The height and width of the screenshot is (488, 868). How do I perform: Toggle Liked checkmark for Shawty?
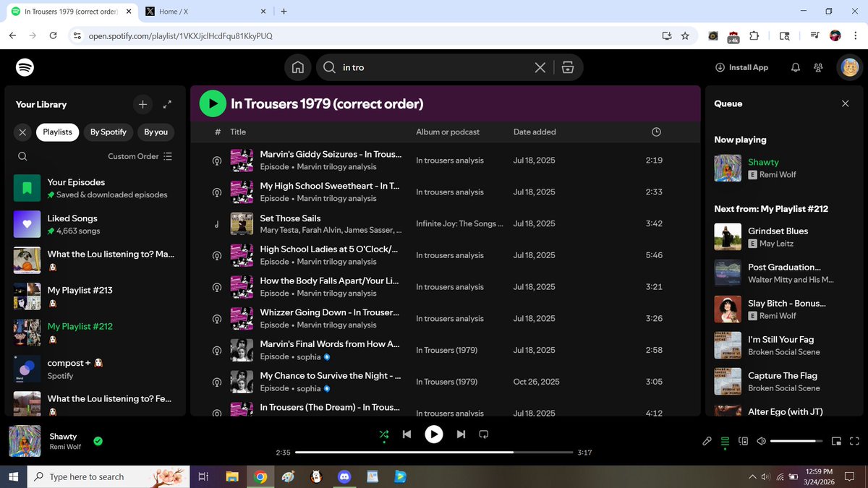click(98, 441)
